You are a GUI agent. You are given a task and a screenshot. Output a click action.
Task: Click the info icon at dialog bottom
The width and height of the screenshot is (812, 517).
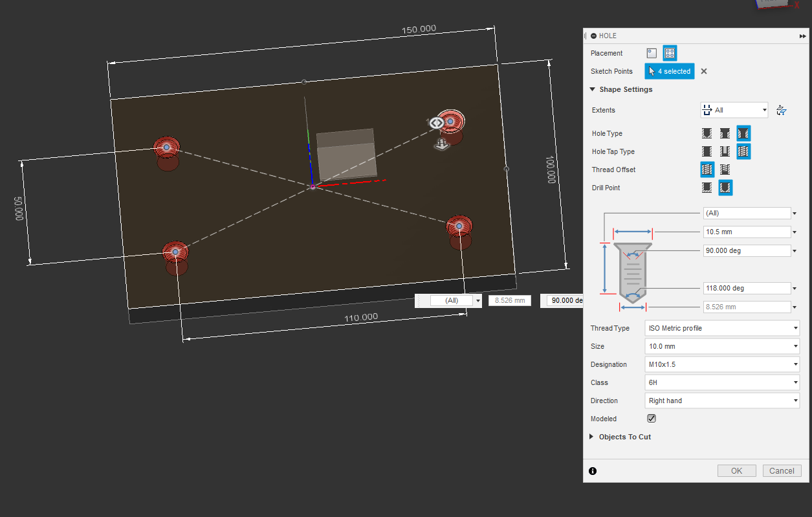593,471
